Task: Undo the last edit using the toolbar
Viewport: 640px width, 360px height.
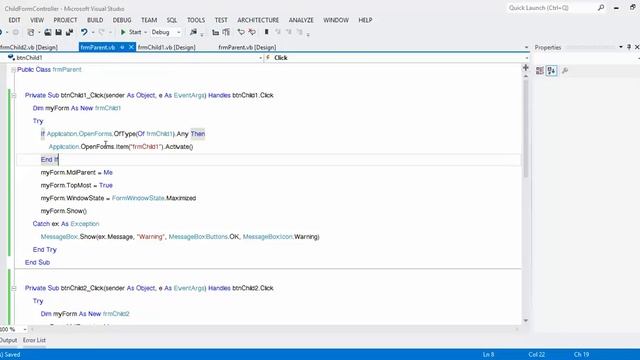Action: click(84, 32)
